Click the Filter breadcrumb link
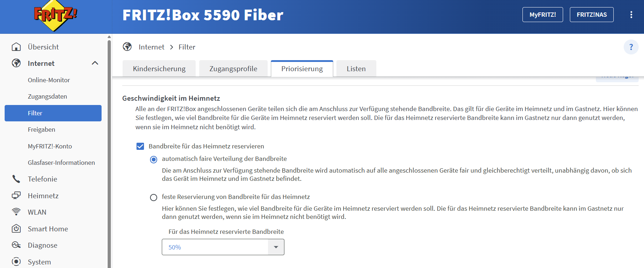This screenshot has width=644, height=268. pyautogui.click(x=187, y=47)
